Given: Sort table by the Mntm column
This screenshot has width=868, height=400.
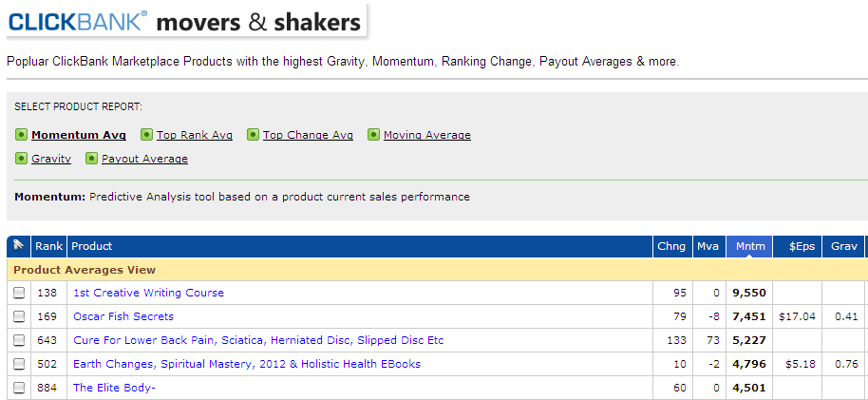Looking at the screenshot, I should click(x=749, y=247).
